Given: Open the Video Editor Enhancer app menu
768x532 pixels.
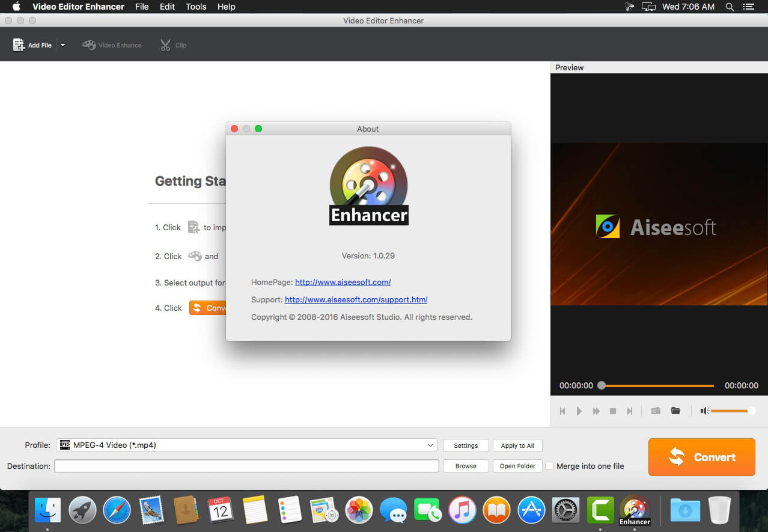Looking at the screenshot, I should [78, 7].
